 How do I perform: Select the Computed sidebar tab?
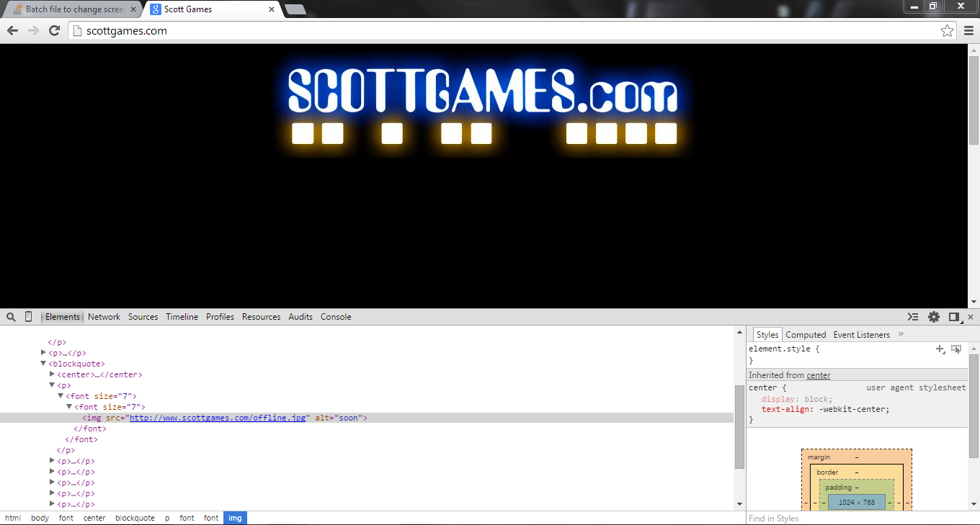[x=806, y=335]
